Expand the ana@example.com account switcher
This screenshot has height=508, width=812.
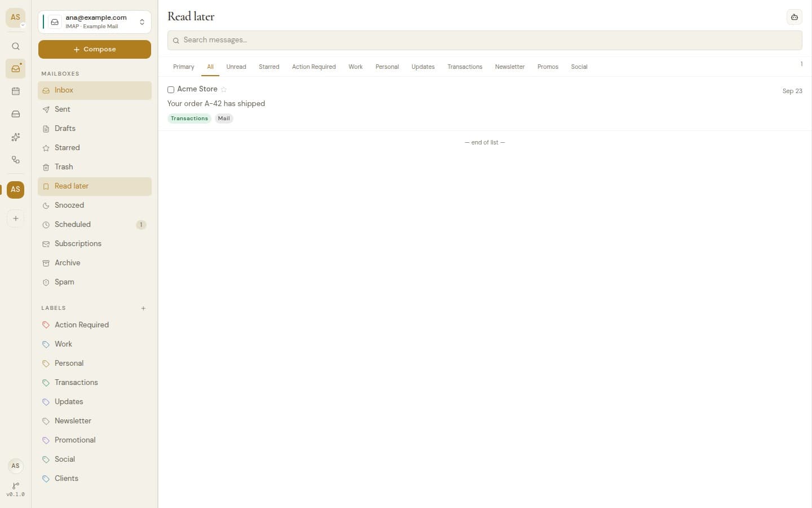(95, 22)
